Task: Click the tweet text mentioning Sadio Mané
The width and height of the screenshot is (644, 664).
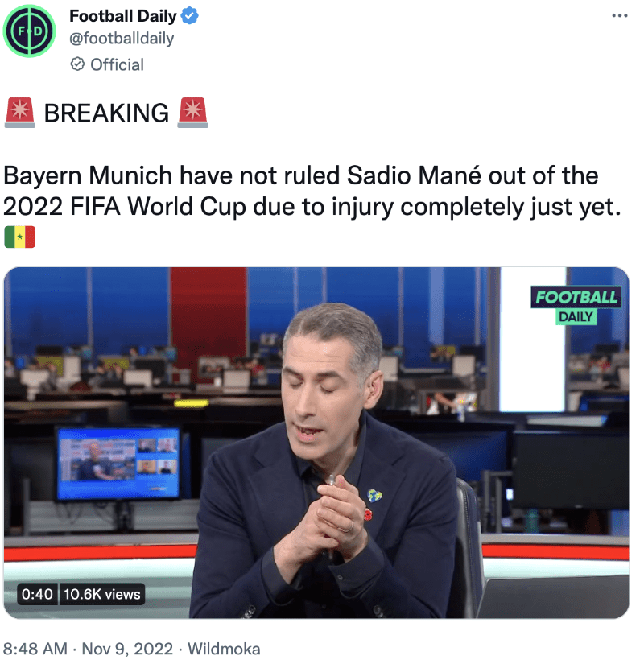Action: coord(312,192)
